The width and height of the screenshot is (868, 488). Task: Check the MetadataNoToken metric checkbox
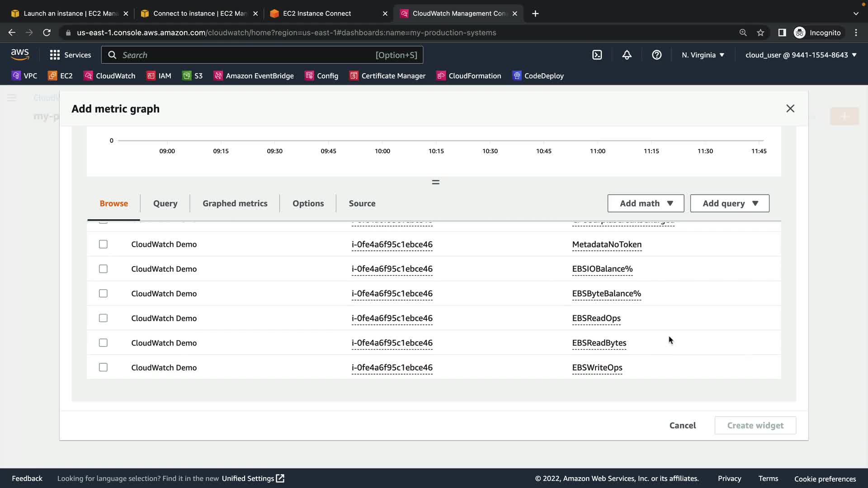pos(103,244)
